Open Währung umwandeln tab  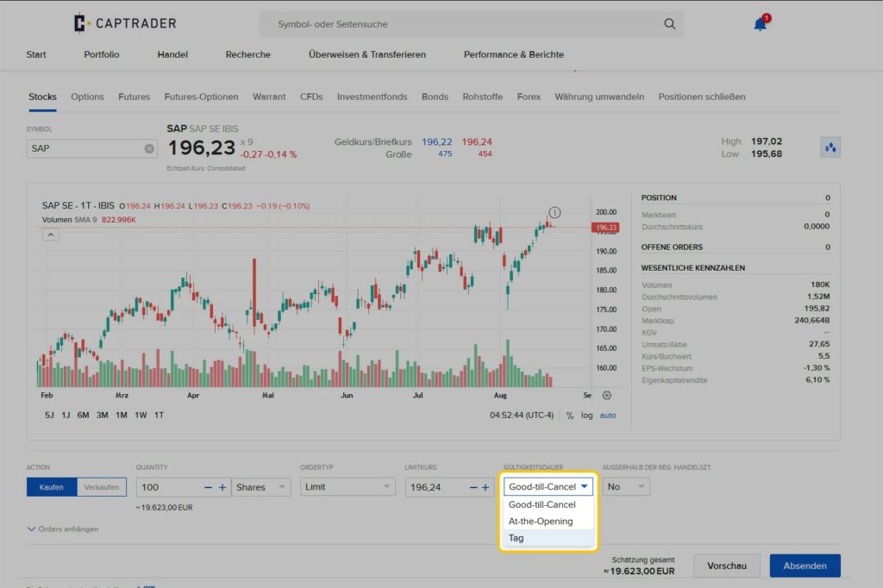click(599, 97)
